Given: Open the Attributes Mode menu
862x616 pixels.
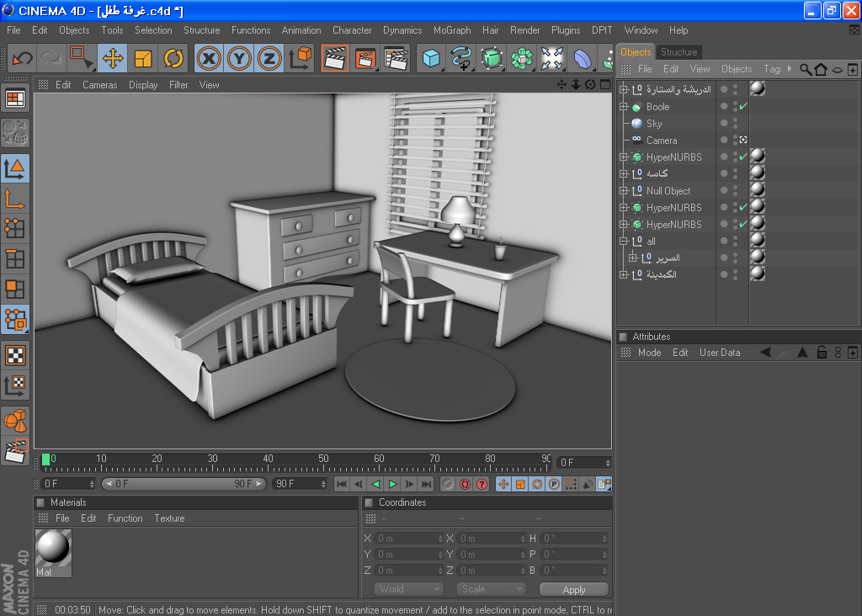Looking at the screenshot, I should (x=649, y=353).
